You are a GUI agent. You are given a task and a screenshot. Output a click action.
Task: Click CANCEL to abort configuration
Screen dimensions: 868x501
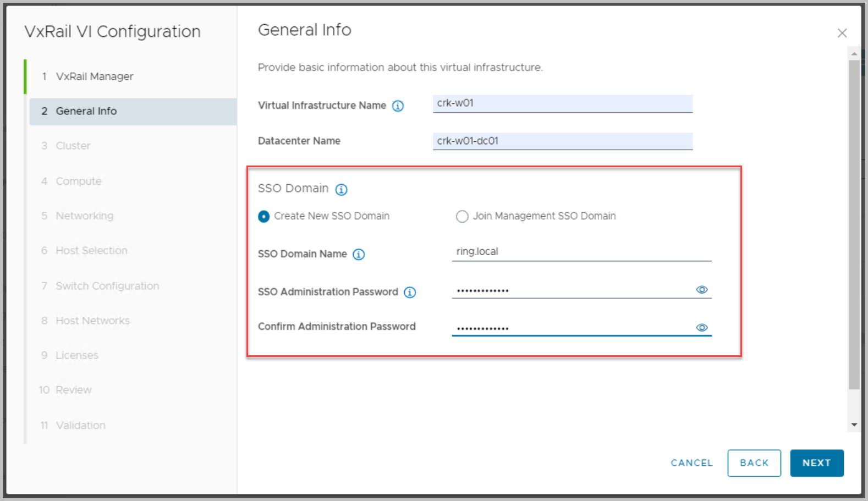(x=691, y=463)
